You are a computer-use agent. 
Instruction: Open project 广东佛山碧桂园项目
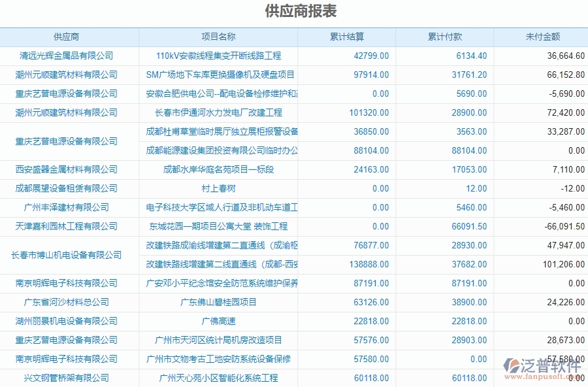point(219,302)
